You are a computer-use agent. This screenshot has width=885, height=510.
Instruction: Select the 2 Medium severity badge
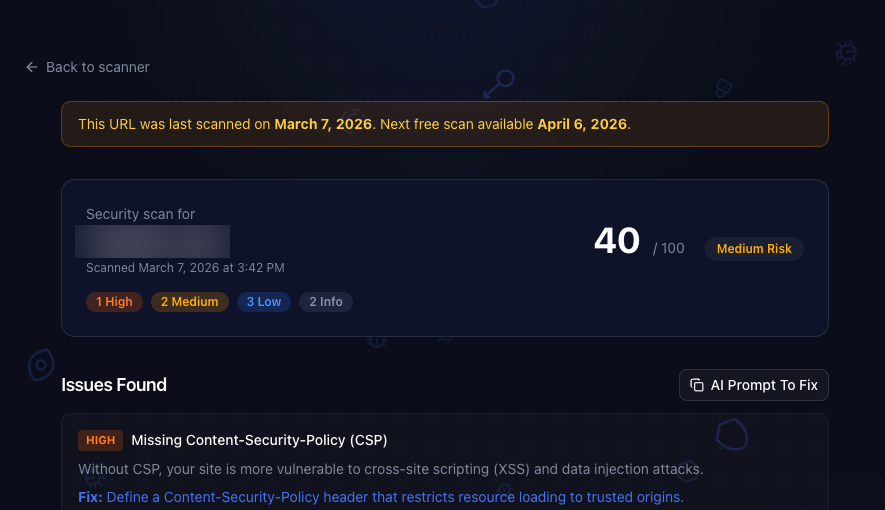click(x=190, y=302)
